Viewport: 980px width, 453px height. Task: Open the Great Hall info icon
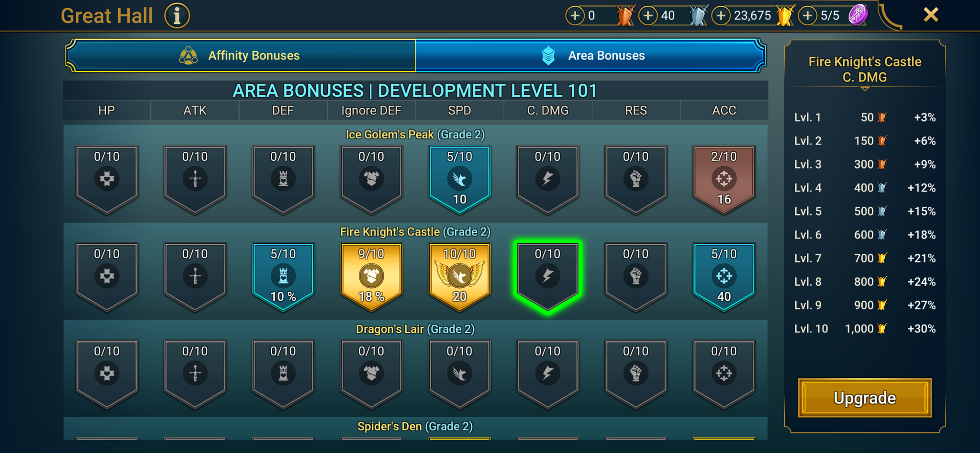point(177,16)
